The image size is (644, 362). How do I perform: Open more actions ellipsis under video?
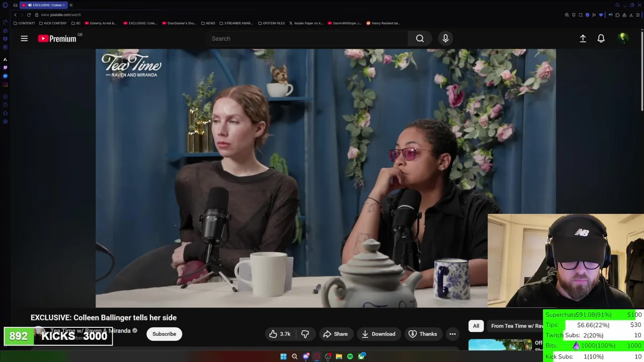pos(452,334)
